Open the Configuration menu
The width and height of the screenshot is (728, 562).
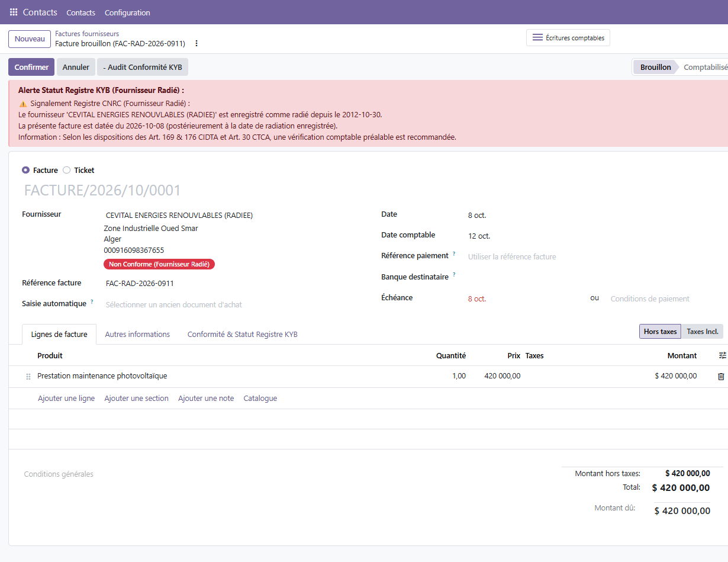coord(127,12)
